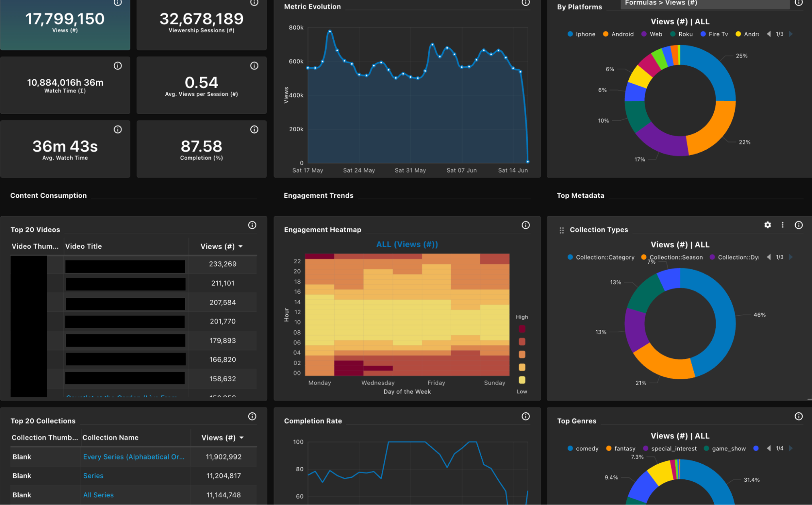Screen dimensions: 812x505
Task: Click info icon on Top Genres panel
Action: tap(798, 416)
